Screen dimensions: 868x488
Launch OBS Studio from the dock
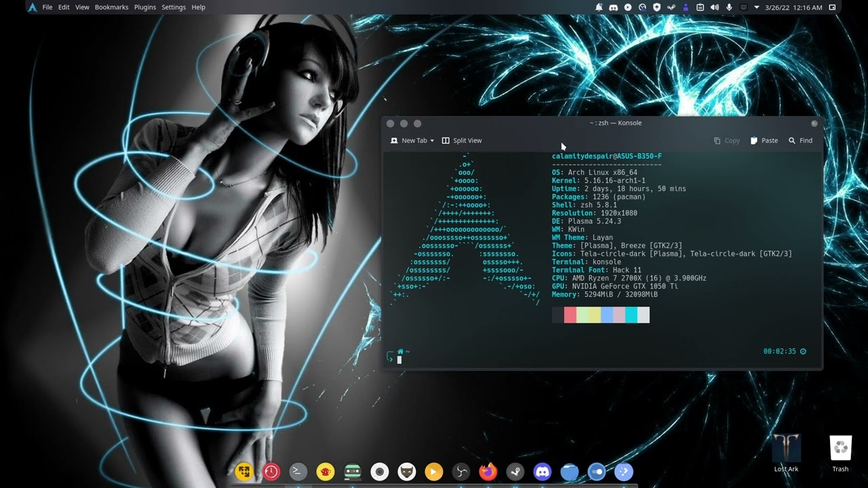(x=461, y=471)
